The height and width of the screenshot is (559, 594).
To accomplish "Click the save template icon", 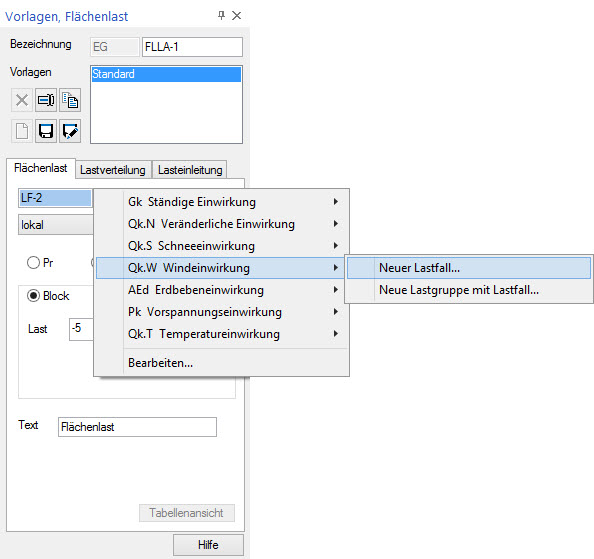I will [x=46, y=131].
